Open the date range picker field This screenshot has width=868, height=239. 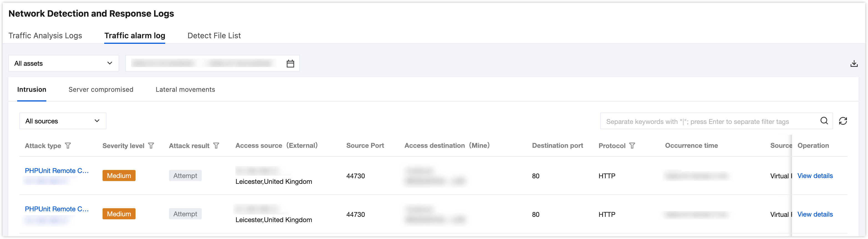point(206,63)
